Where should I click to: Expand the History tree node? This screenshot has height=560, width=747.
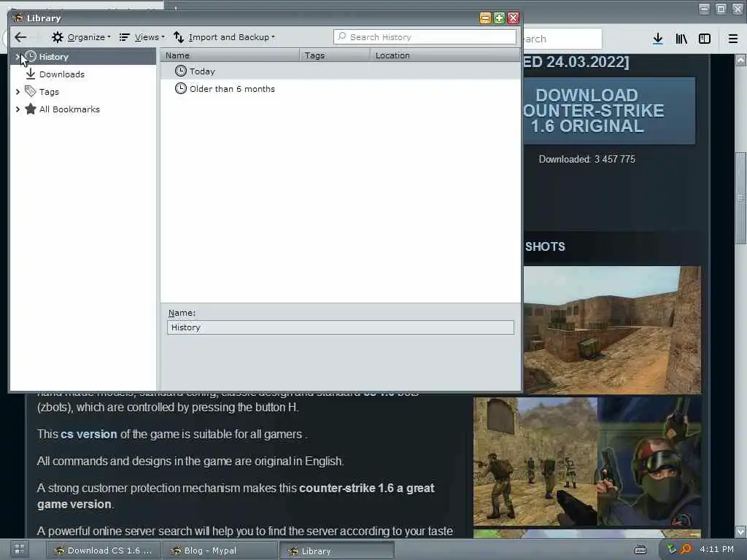pos(18,57)
